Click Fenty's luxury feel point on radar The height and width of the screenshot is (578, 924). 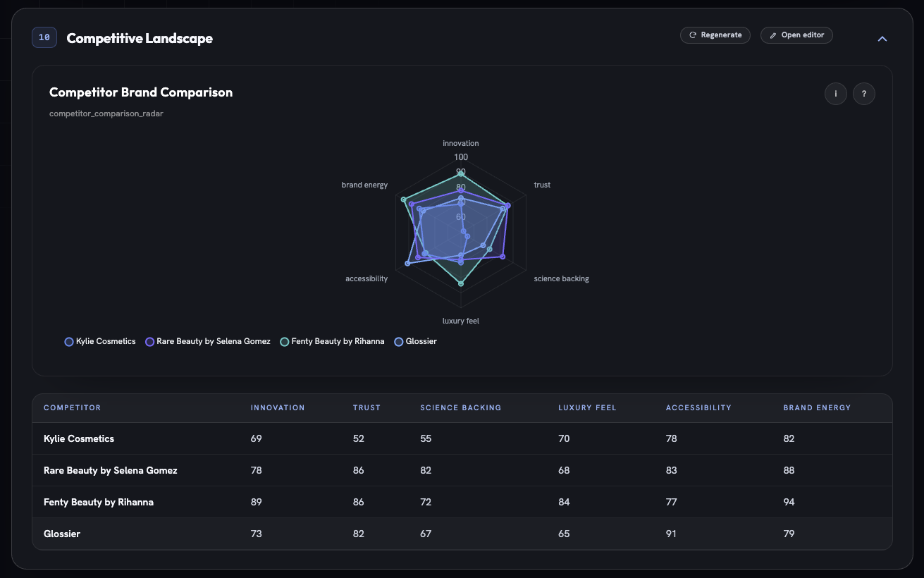click(461, 284)
